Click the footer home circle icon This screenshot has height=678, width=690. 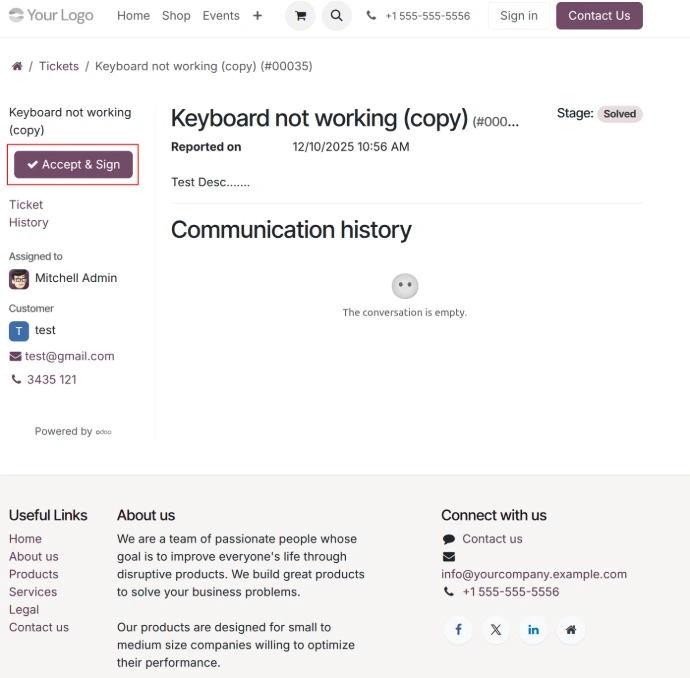click(x=570, y=629)
